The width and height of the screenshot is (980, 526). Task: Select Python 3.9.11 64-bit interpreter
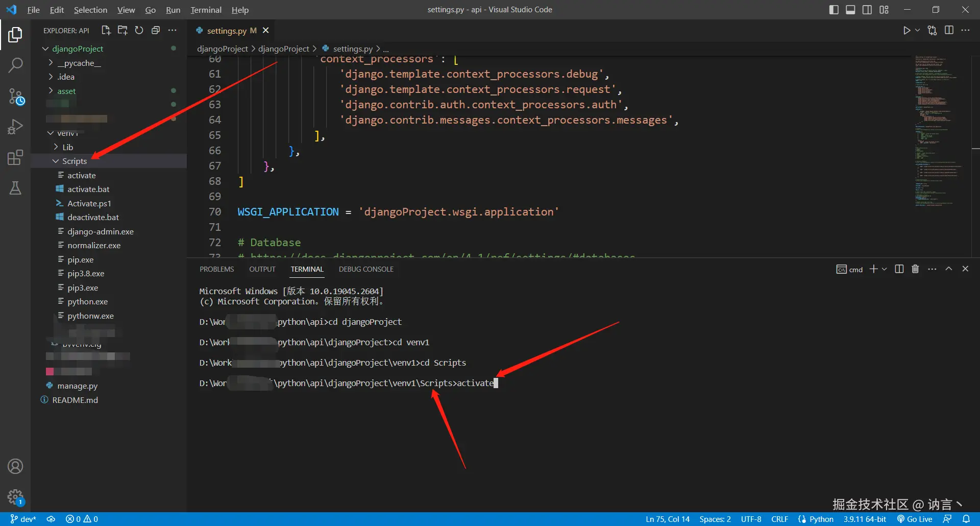coord(865,519)
